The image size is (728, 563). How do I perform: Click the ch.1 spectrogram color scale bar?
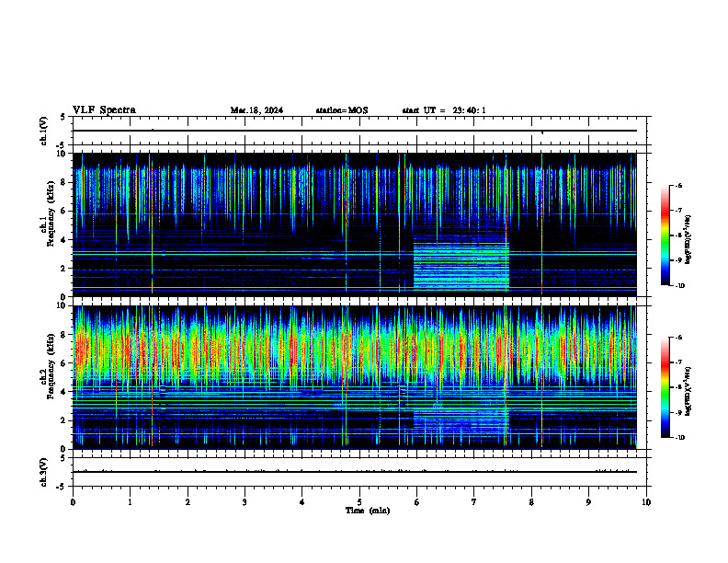pyautogui.click(x=665, y=236)
